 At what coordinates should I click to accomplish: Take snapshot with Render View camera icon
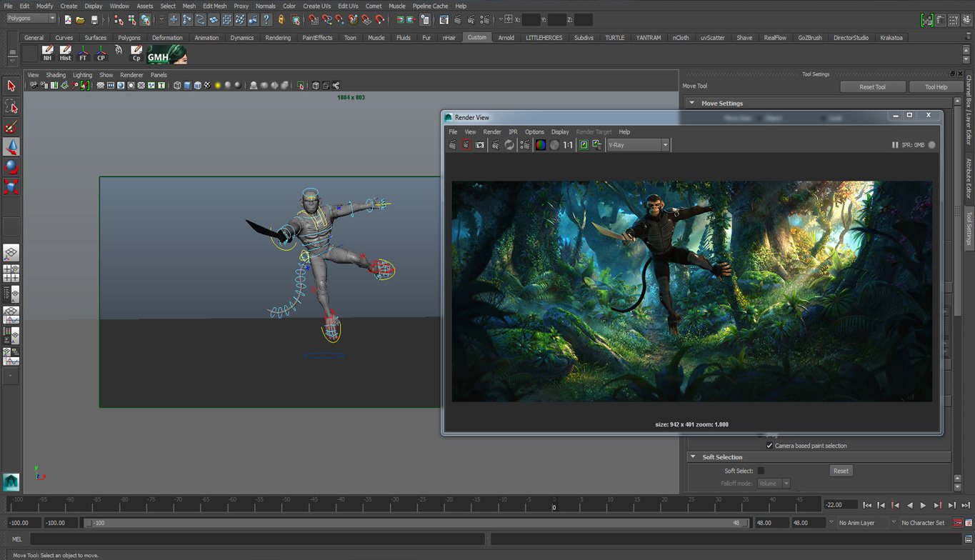(x=480, y=145)
